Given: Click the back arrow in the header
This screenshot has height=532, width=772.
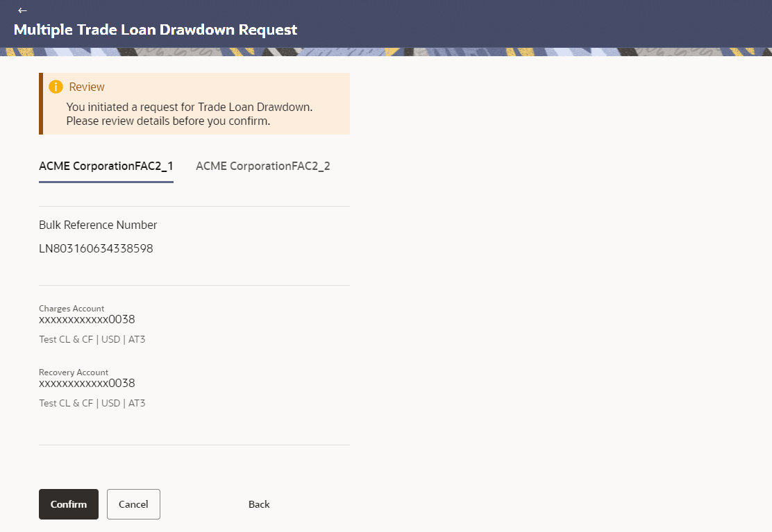Looking at the screenshot, I should coord(22,10).
